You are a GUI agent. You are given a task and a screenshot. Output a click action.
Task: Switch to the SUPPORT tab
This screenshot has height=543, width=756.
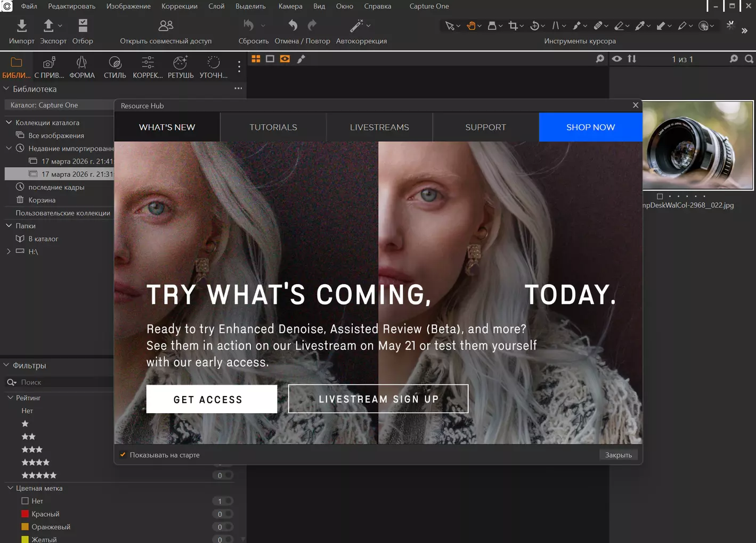click(x=486, y=127)
